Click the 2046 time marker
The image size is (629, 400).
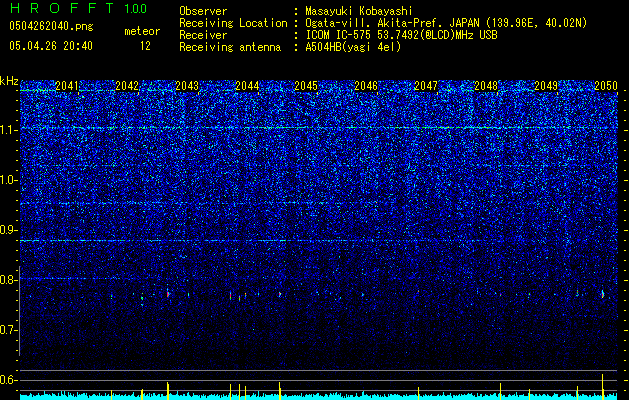coord(366,86)
